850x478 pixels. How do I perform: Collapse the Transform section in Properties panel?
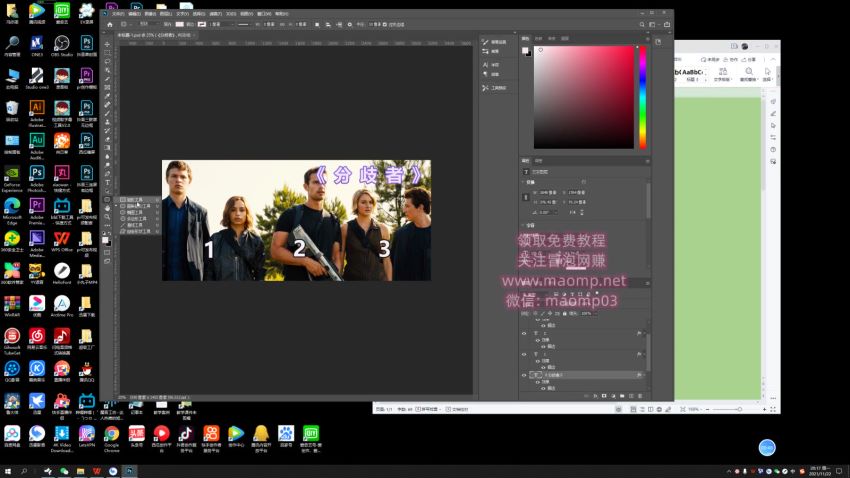pyautogui.click(x=523, y=182)
